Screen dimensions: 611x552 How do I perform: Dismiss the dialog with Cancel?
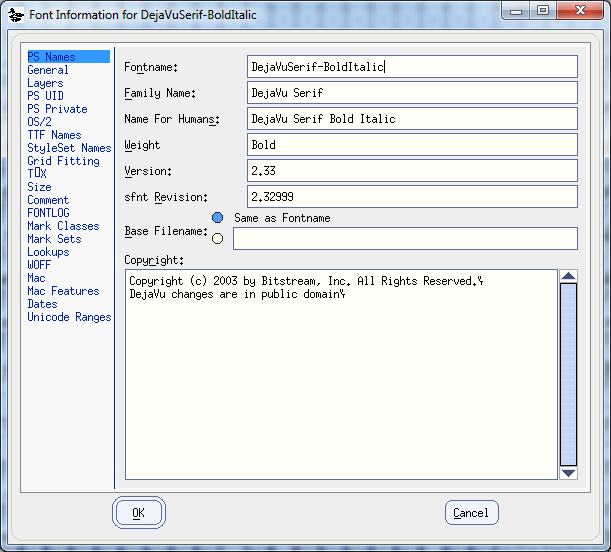[471, 513]
